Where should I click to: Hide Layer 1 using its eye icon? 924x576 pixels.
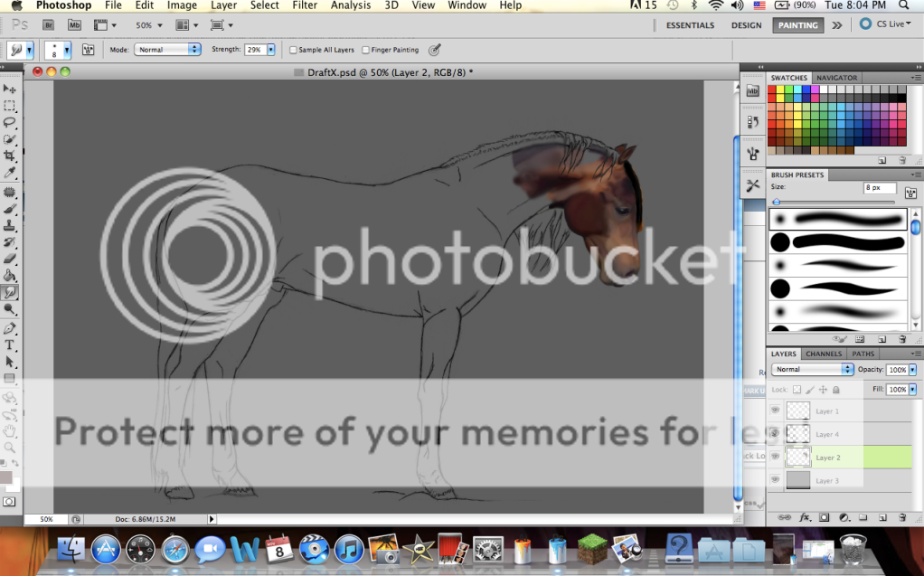tap(775, 411)
